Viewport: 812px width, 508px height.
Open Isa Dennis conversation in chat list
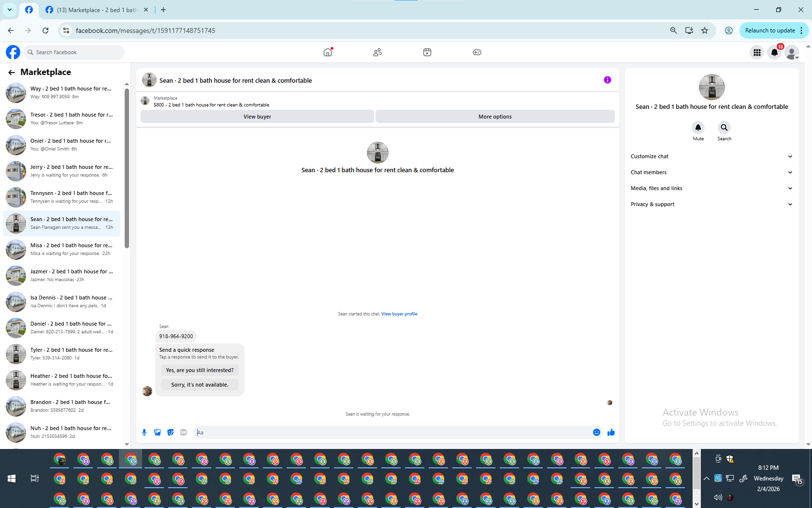(62, 301)
